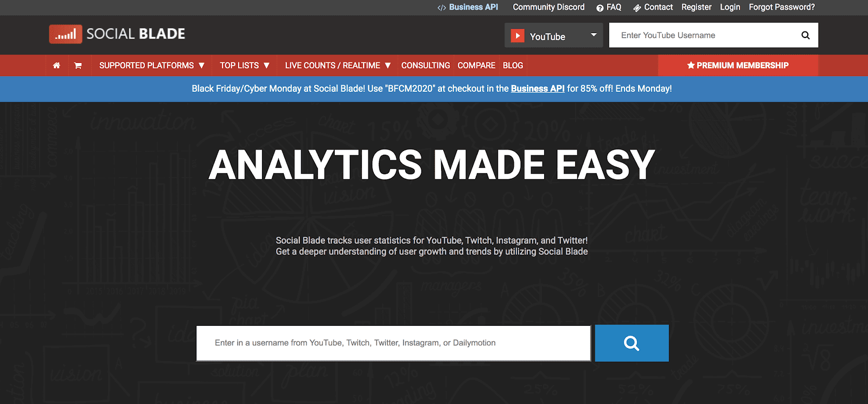868x404 pixels.
Task: Focus the main username search field
Action: coord(393,343)
